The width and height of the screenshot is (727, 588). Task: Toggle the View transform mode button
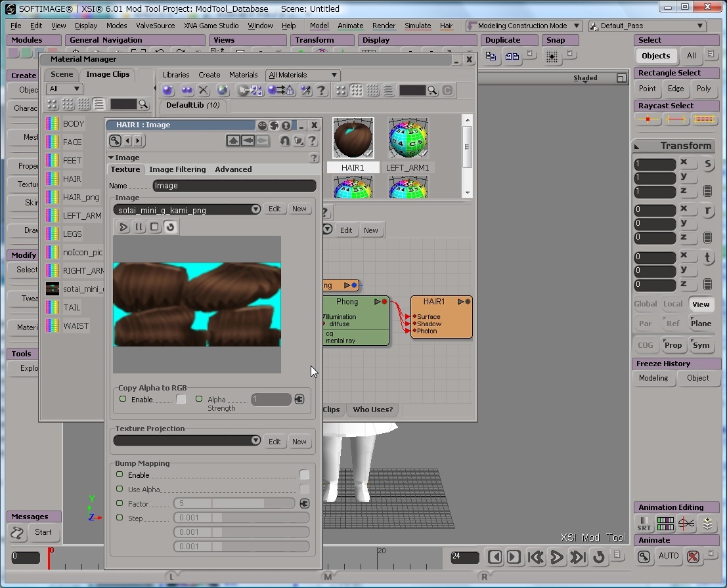point(701,304)
